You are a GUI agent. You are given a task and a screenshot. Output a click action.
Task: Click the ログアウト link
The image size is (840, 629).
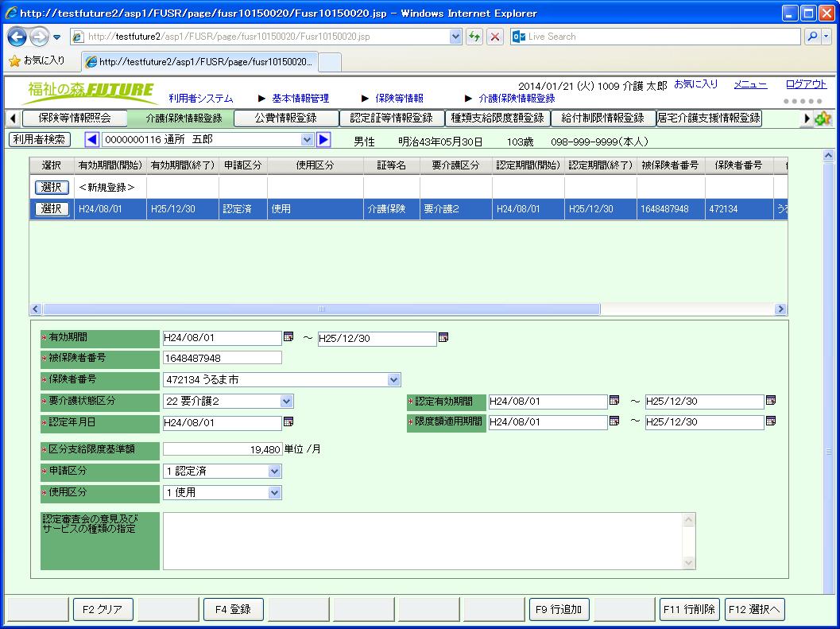coord(806,84)
